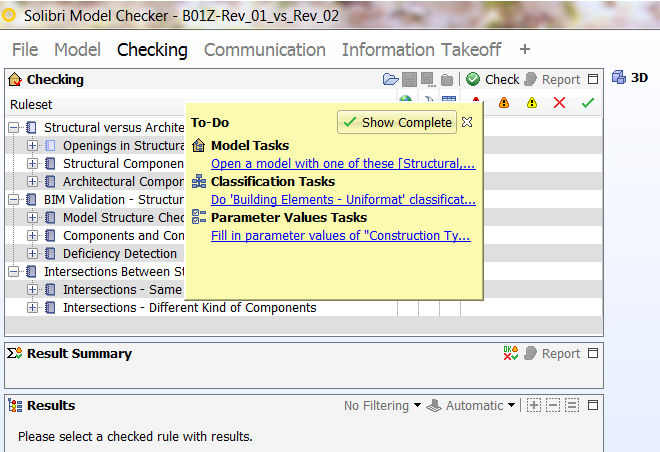This screenshot has height=452, width=660.
Task: Toggle the Show Complete button in To-Do
Action: pyautogui.click(x=397, y=122)
